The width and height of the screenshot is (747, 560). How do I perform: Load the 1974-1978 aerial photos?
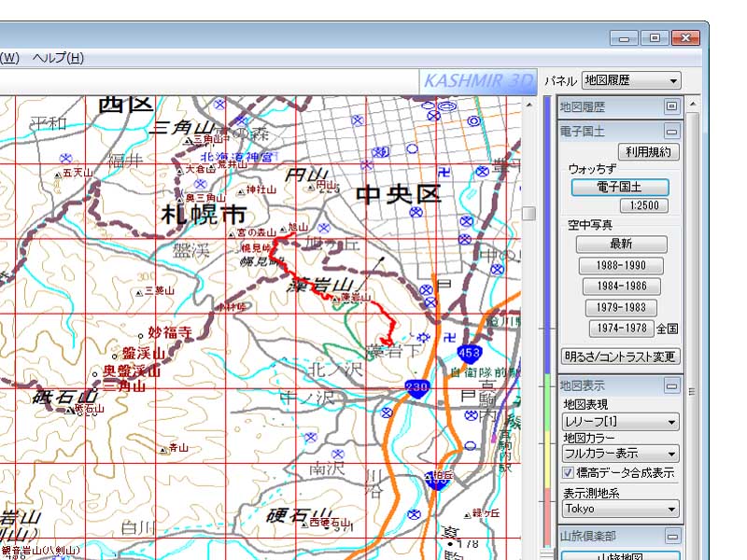pos(621,329)
